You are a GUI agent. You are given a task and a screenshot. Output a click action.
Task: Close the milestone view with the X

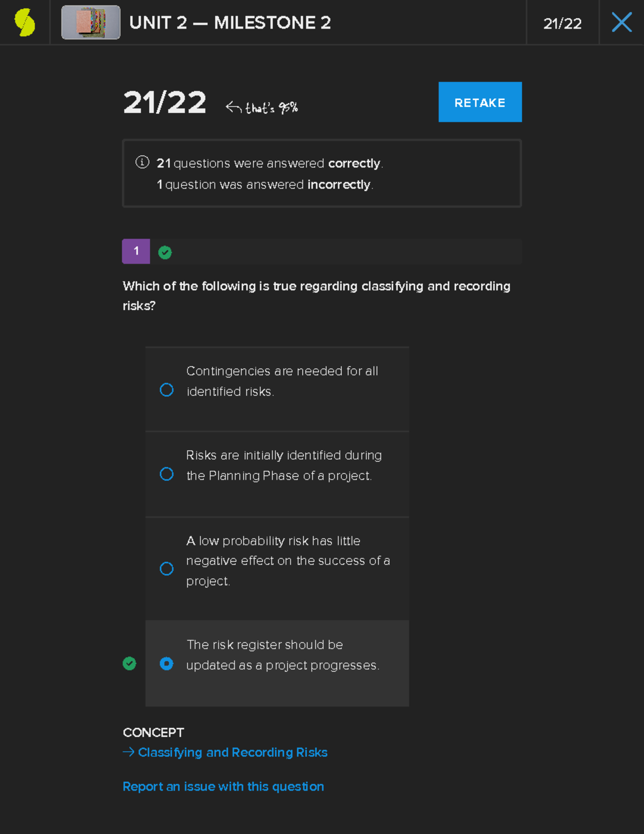tap(621, 22)
